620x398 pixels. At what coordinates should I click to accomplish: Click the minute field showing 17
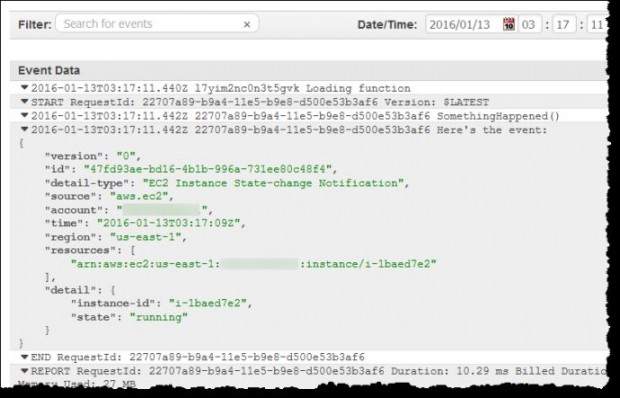coord(563,25)
